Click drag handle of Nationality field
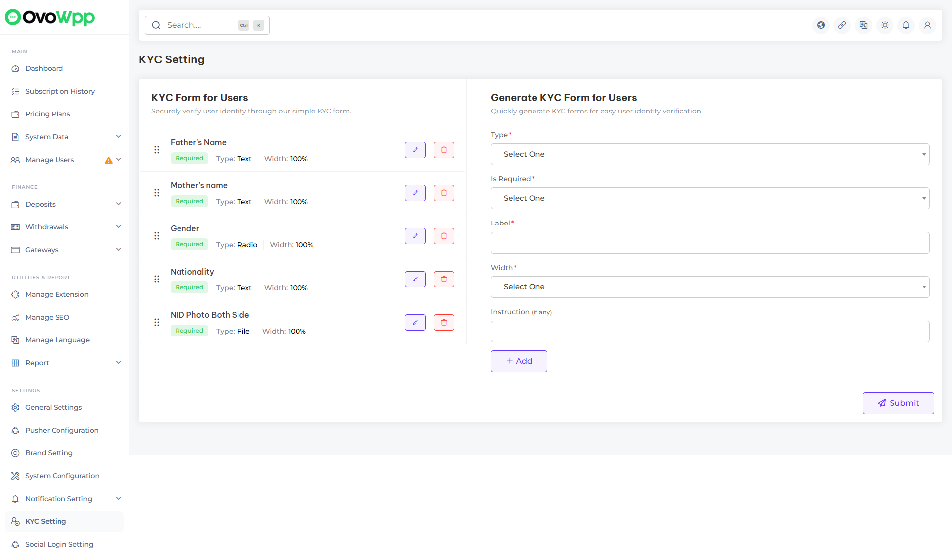The image size is (952, 560). point(157,279)
